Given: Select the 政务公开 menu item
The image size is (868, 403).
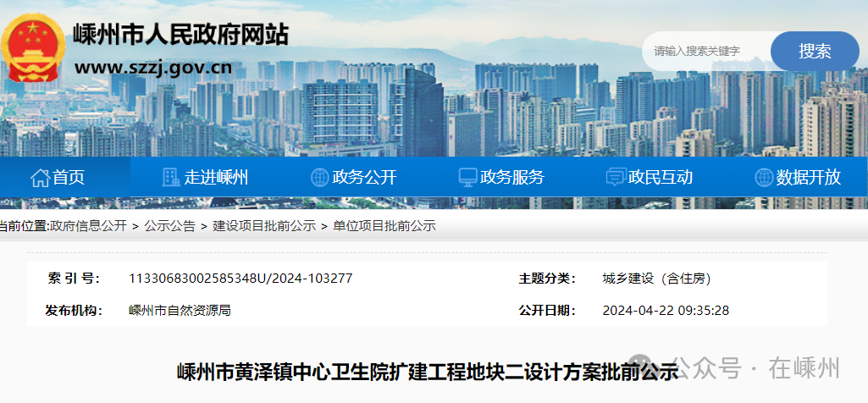Looking at the screenshot, I should click(364, 177).
